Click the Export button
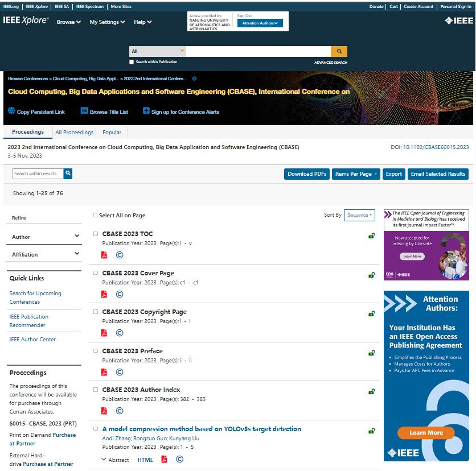The height and width of the screenshot is (471, 476). click(394, 174)
